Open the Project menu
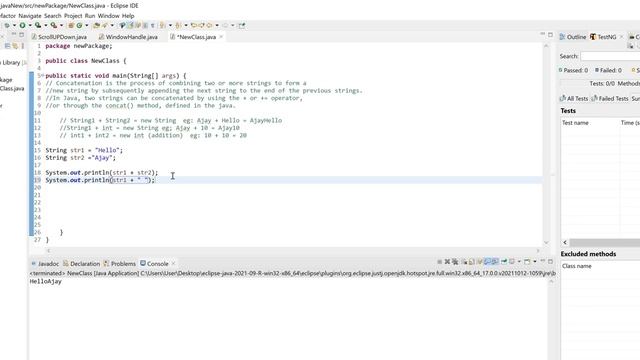Image resolution: width=640 pixels, height=360 pixels. (73, 16)
